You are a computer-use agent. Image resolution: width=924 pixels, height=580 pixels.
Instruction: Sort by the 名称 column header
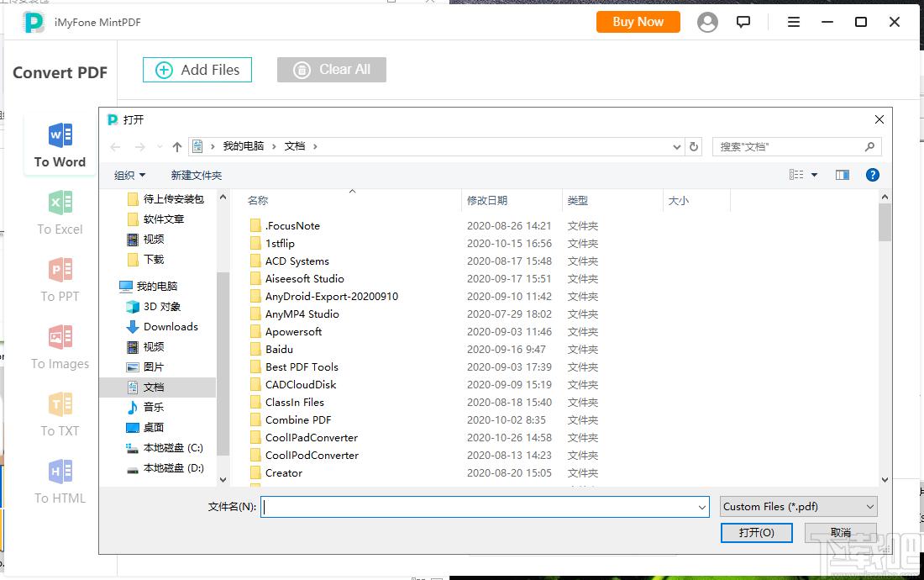click(x=258, y=200)
